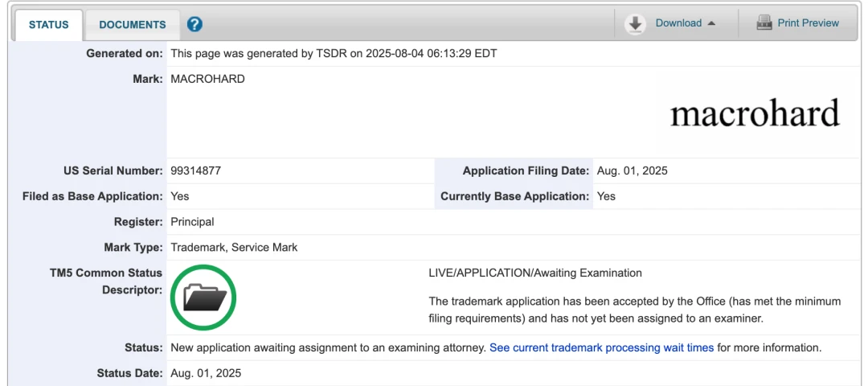Click the blue help question mark icon
Viewport: 868px width, 386px height.
(194, 24)
